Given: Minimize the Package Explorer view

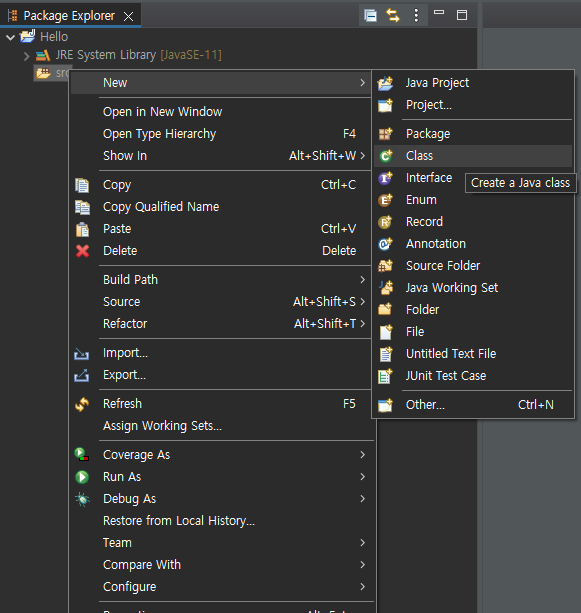Looking at the screenshot, I should click(439, 13).
